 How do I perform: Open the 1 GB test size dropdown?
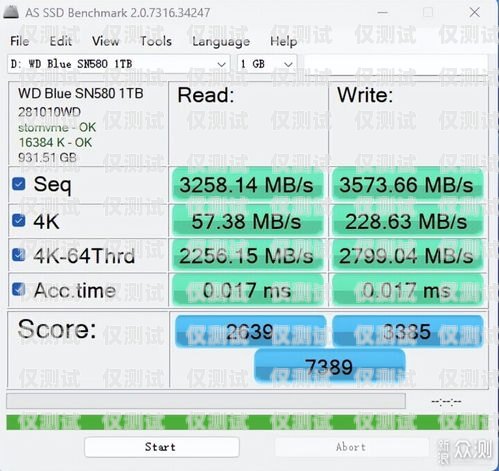(267, 64)
